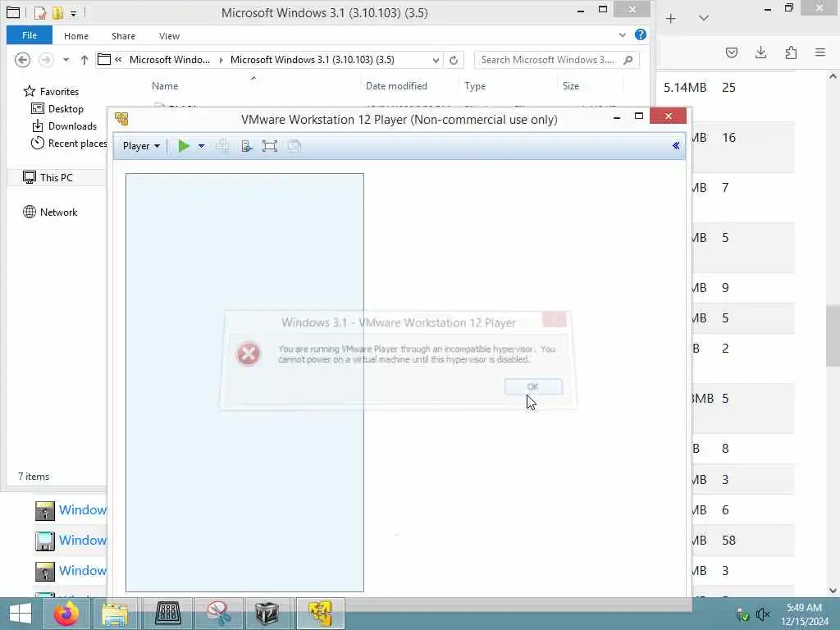840x630 pixels.
Task: Click the muted volume tray icon
Action: click(x=762, y=614)
